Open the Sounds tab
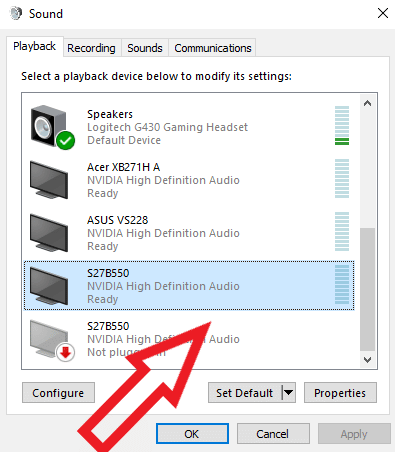 [145, 48]
